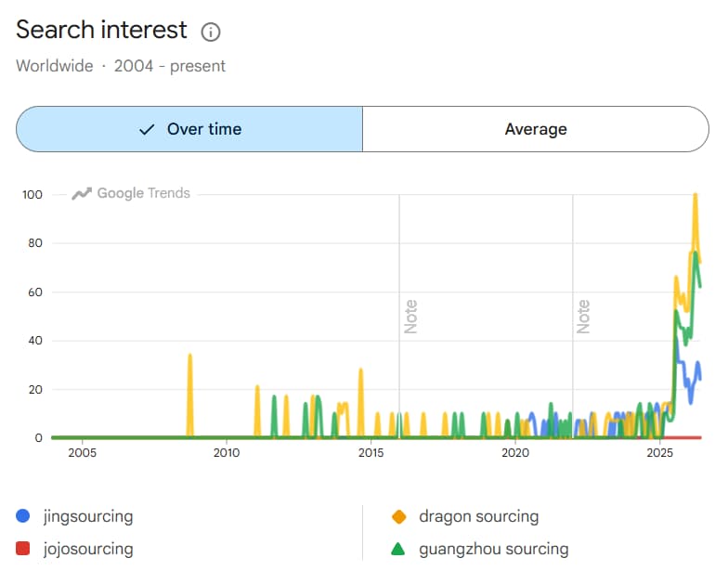Click the orange dragon sourcing legend diamond
The width and height of the screenshot is (728, 571).
click(x=399, y=516)
